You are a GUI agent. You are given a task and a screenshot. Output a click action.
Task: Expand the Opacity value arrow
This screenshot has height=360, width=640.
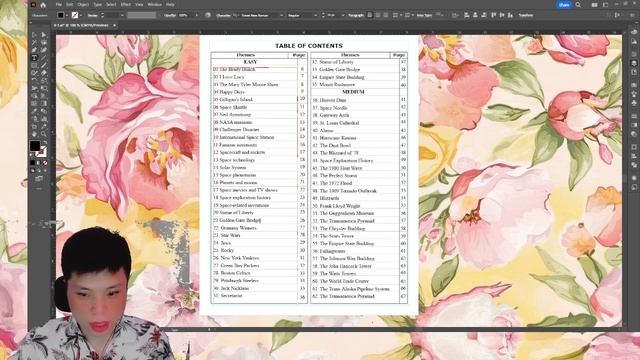pyautogui.click(x=196, y=16)
